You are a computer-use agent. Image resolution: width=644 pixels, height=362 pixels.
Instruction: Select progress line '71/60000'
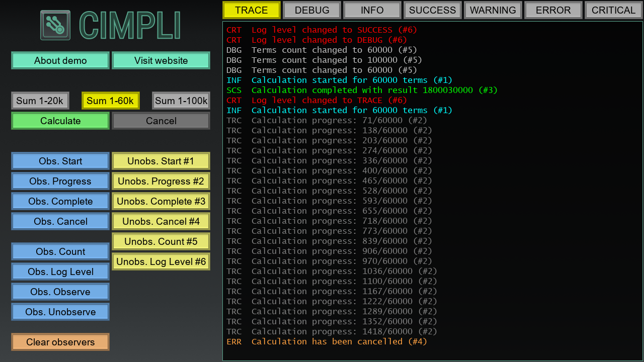pos(327,121)
